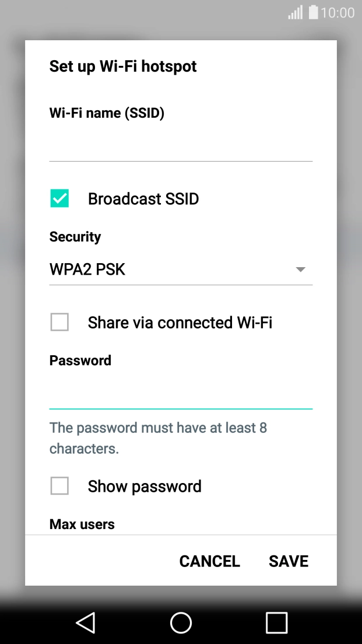
Task: Uncheck the Broadcast SSID checkbox
Action: coord(59,199)
